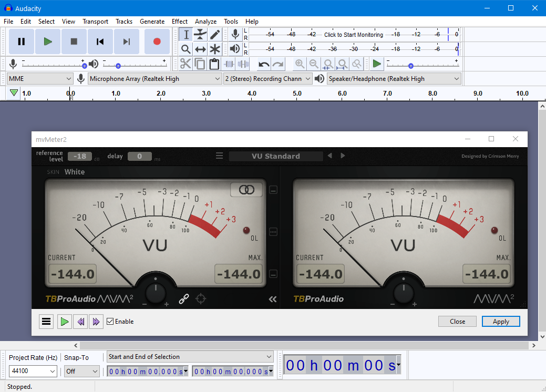Select the Time Shift tool

(x=200, y=49)
